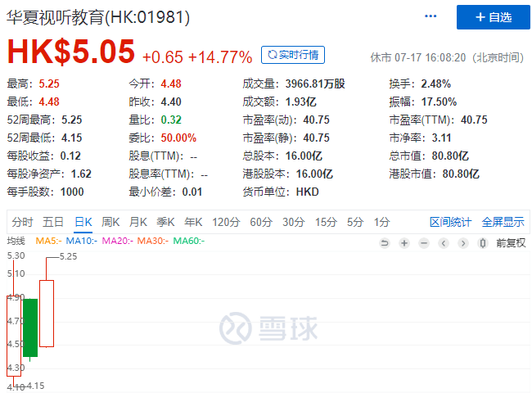Switch to the 60分 period tab
This screenshot has width=532, height=393.
261,222
